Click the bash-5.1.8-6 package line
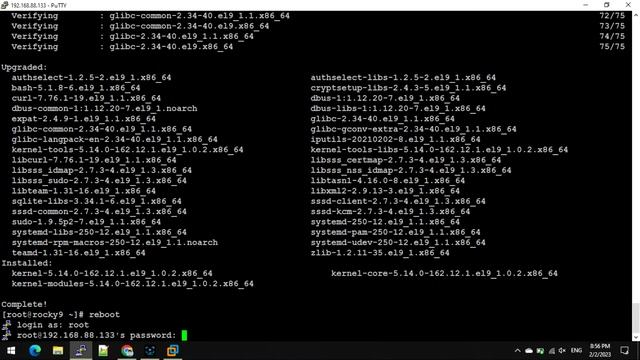The height and width of the screenshot is (360, 640). 76,88
